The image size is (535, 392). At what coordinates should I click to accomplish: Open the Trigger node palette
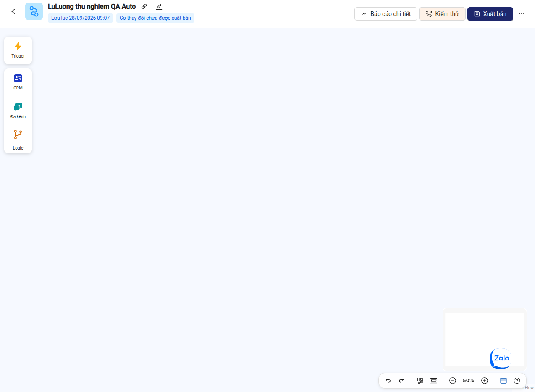coord(18,50)
